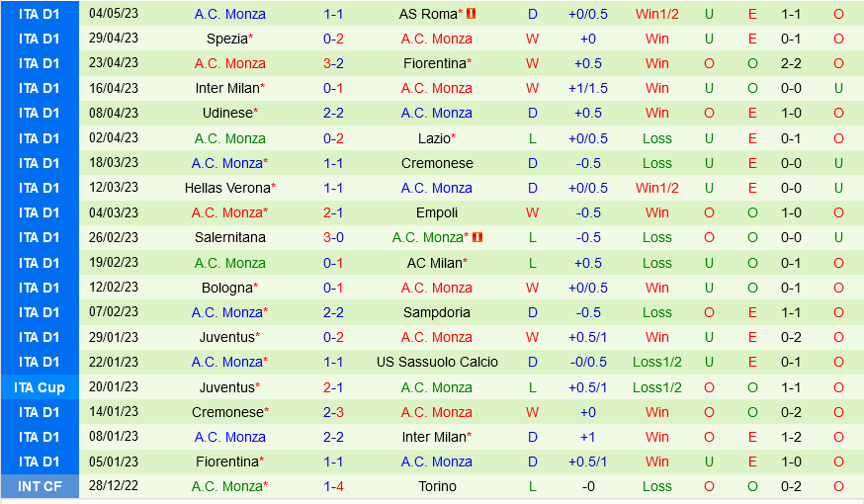Select the US Sassuolo Calcio link
Viewport: 864px width, 504px height.
click(437, 362)
